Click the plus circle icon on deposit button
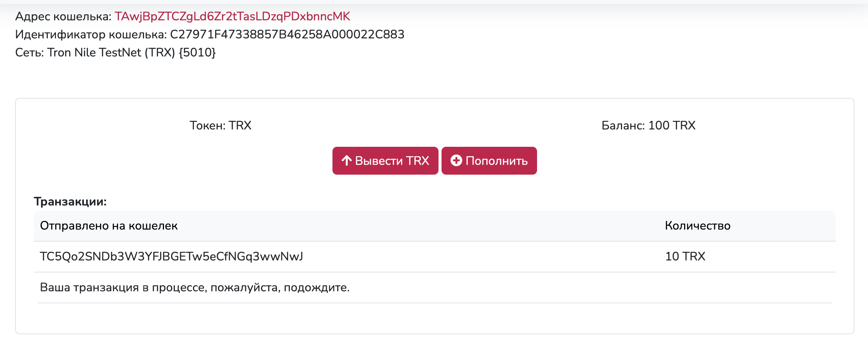This screenshot has height=344, width=868. (456, 161)
